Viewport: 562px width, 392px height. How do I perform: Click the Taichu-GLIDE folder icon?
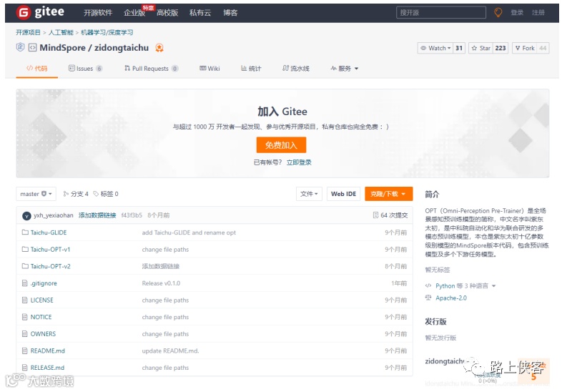pos(25,232)
